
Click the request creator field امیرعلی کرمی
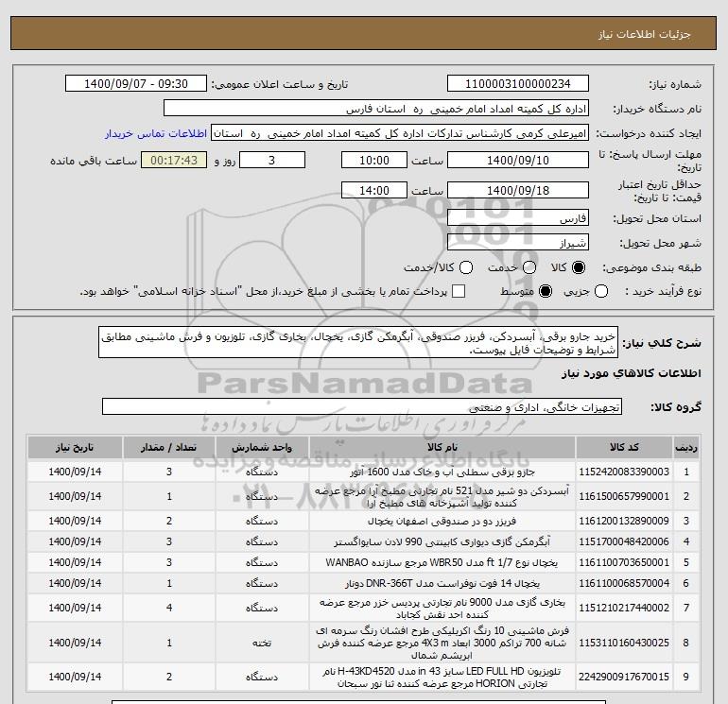(x=400, y=133)
